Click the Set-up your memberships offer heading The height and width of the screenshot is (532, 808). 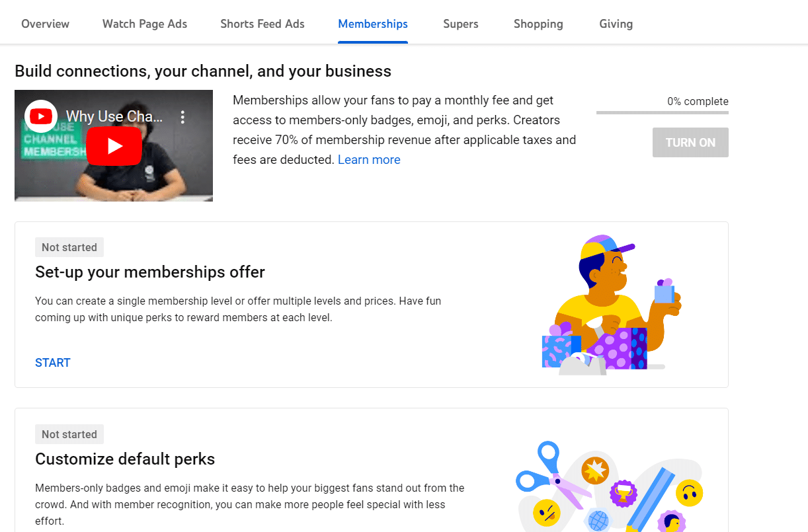tap(149, 272)
